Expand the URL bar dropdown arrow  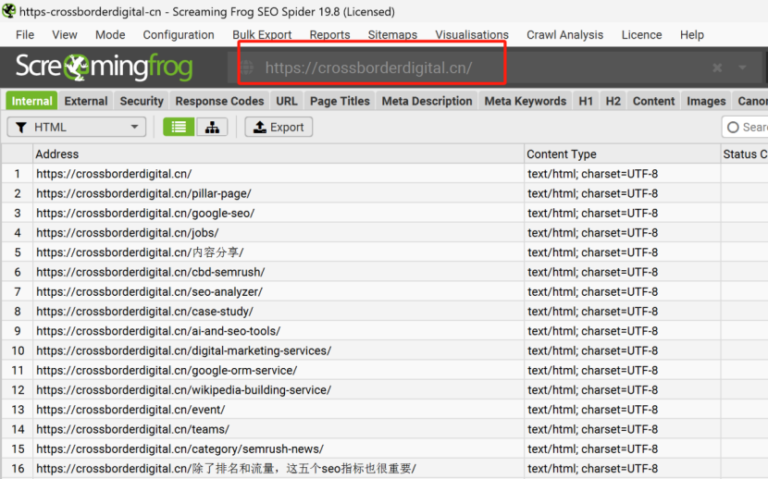coord(743,68)
